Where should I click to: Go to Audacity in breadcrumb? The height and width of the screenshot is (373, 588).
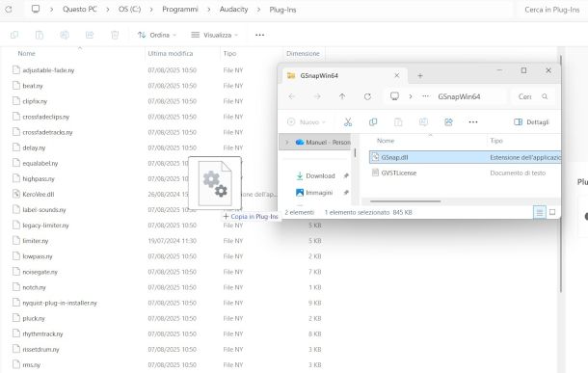tap(233, 10)
